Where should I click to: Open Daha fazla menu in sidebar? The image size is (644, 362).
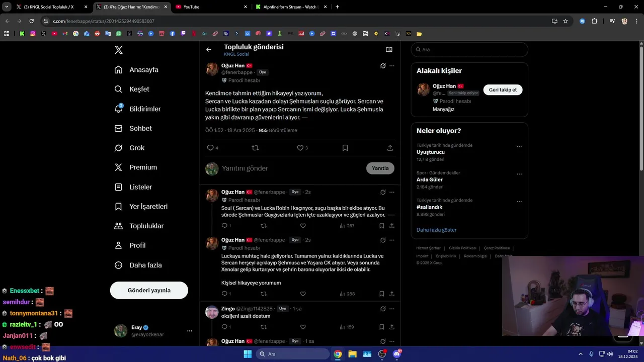pos(138,265)
